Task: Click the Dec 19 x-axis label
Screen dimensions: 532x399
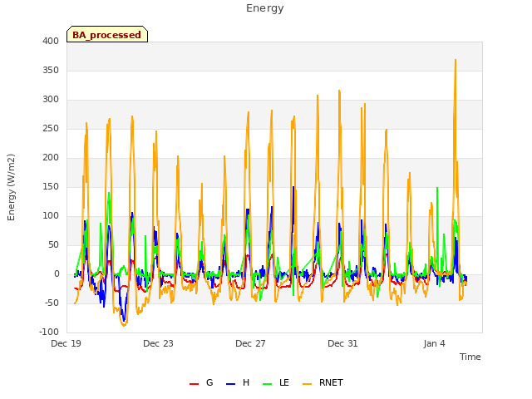Action: pos(66,343)
